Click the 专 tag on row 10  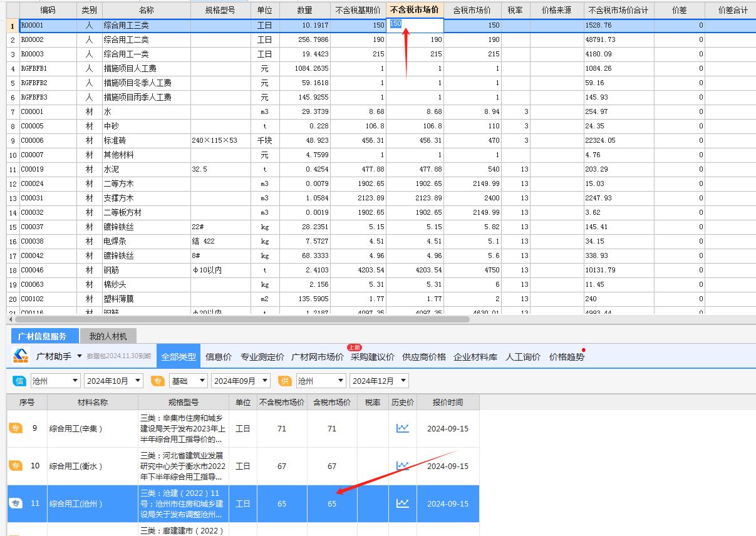(16, 466)
